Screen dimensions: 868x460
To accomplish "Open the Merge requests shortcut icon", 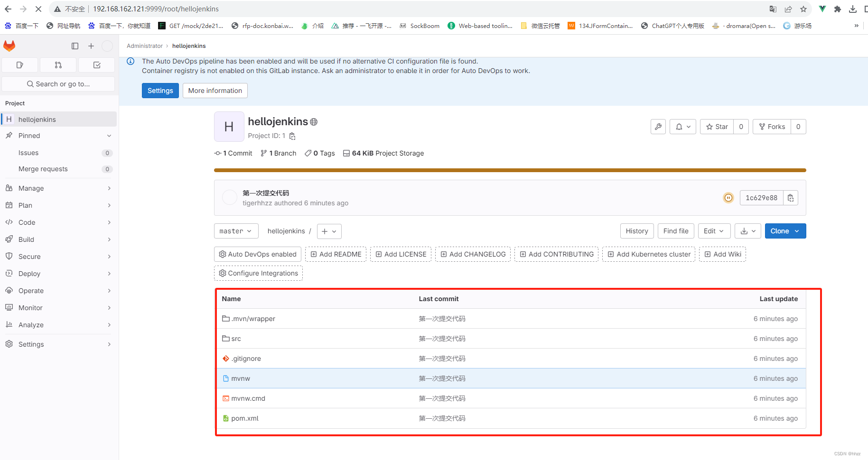I will click(58, 65).
